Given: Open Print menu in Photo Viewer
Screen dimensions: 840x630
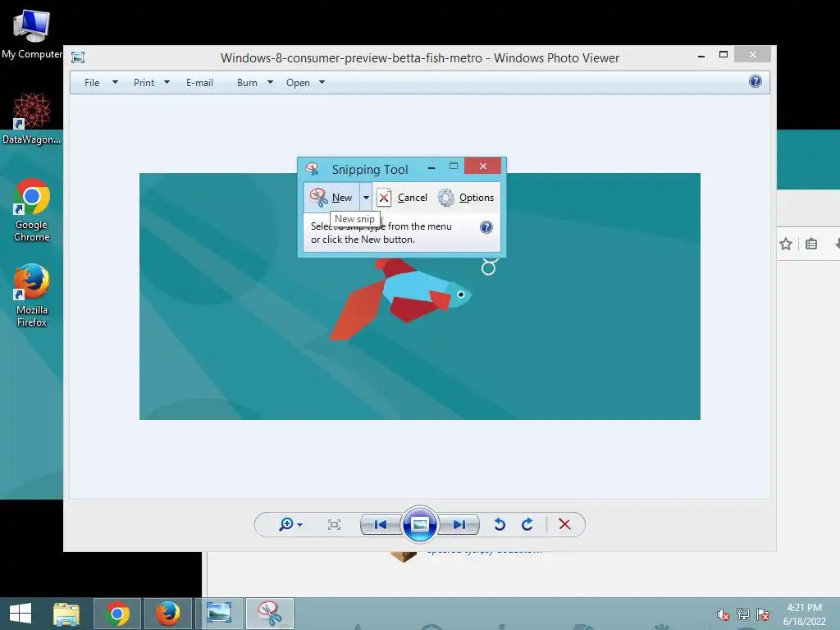Looking at the screenshot, I should [144, 83].
